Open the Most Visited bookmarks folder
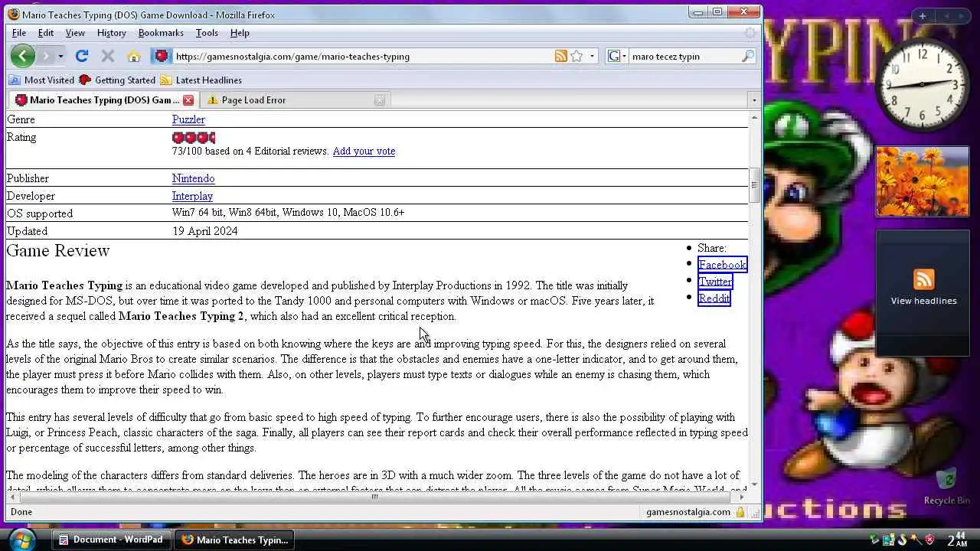 [41, 80]
